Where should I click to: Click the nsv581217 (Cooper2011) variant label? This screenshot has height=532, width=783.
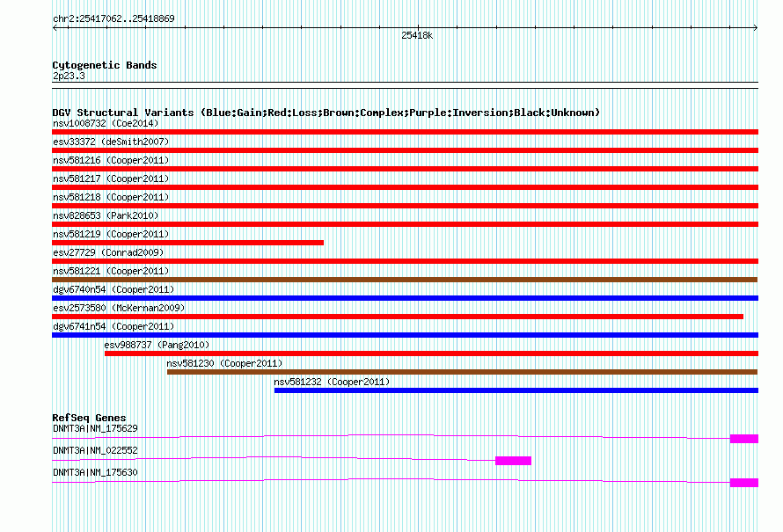point(111,179)
